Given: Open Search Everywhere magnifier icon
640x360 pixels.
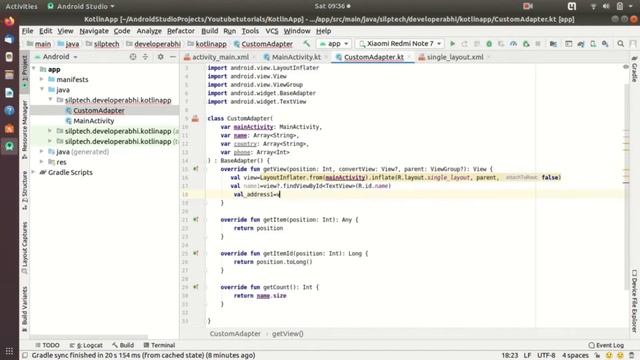Looking at the screenshot, I should (x=620, y=43).
